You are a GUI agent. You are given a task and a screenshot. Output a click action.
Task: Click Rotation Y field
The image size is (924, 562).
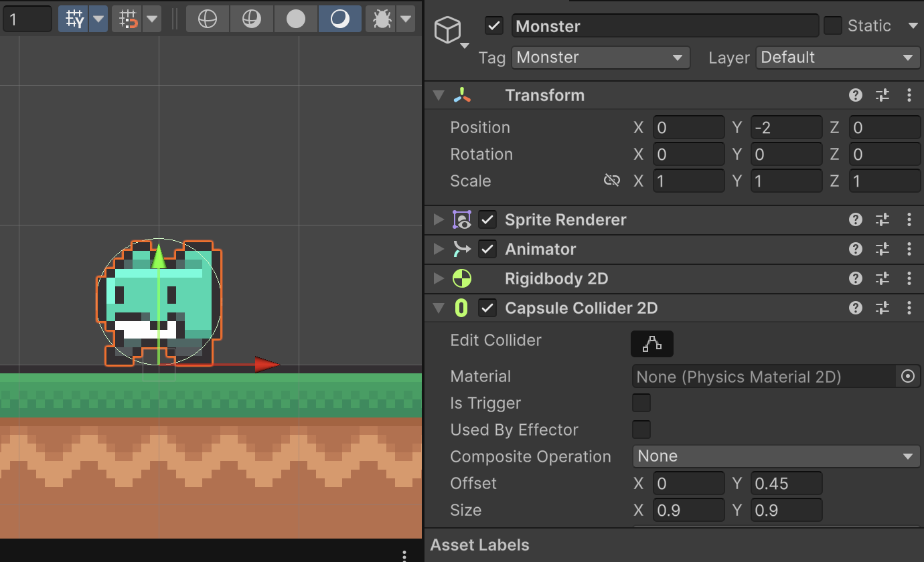[x=787, y=154]
